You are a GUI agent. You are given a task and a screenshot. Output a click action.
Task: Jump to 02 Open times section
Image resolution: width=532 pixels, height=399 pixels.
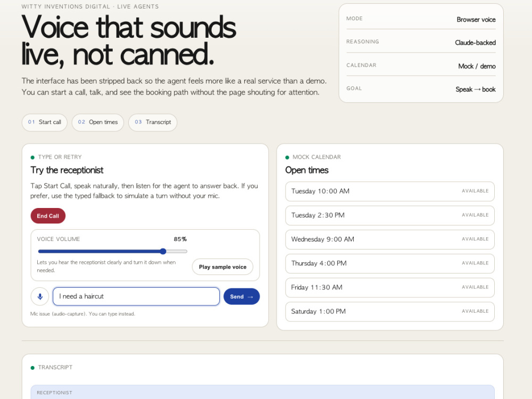click(98, 122)
